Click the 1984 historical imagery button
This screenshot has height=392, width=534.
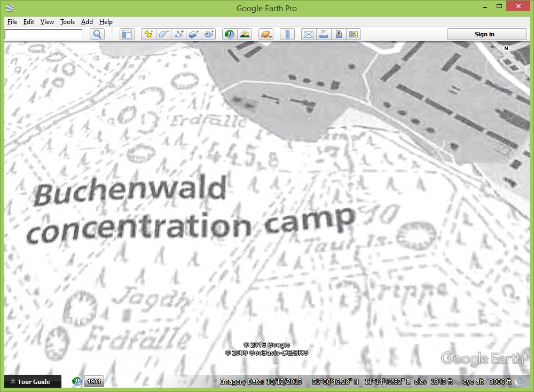[x=94, y=381]
